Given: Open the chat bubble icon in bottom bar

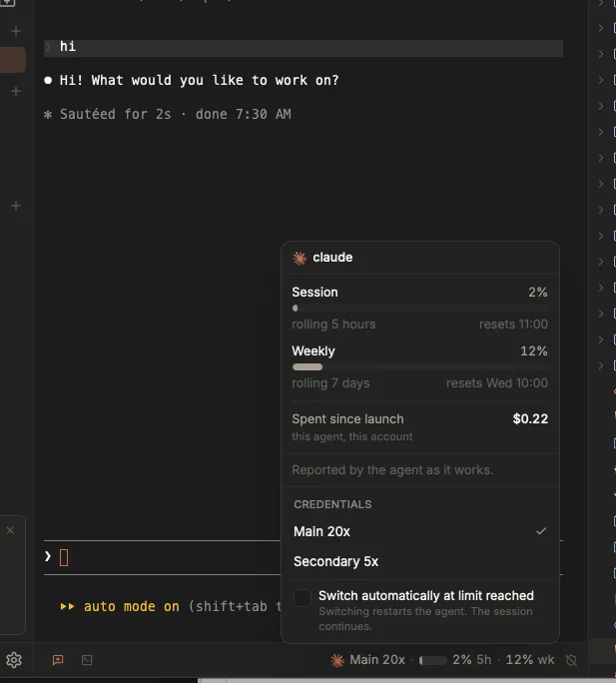Looking at the screenshot, I should point(58,660).
